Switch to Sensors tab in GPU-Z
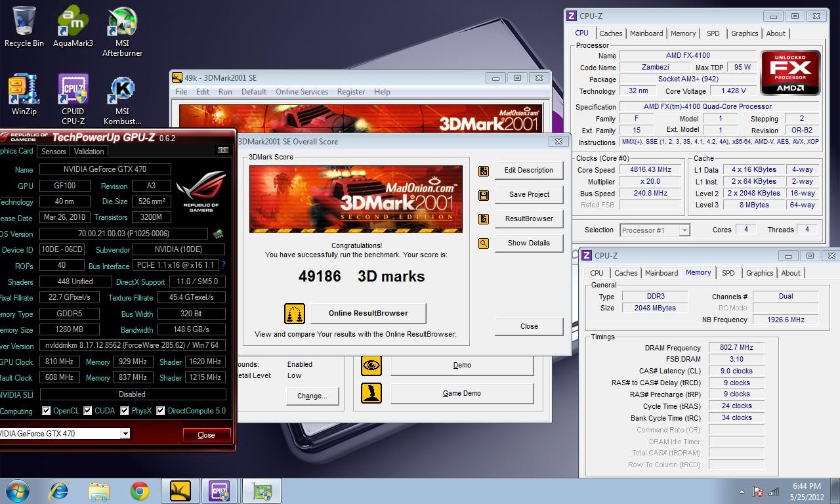Screen dimensions: 840x504 coord(54,152)
